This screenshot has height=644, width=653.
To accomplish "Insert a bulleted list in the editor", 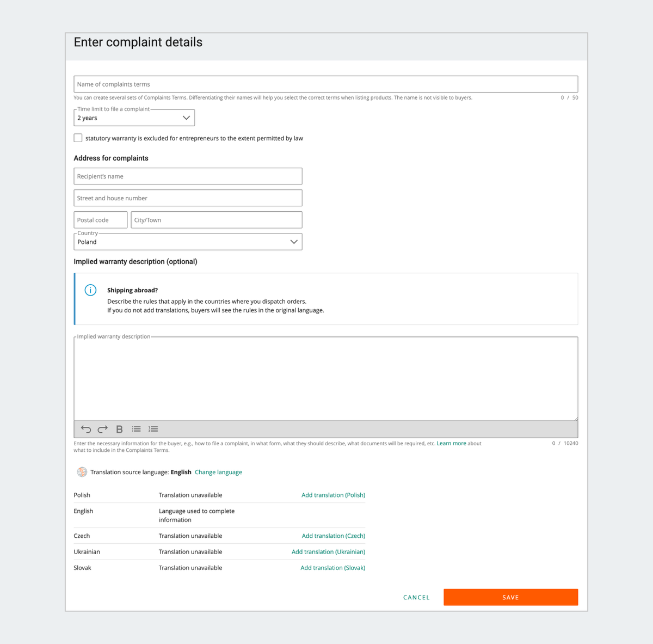I will (x=136, y=429).
